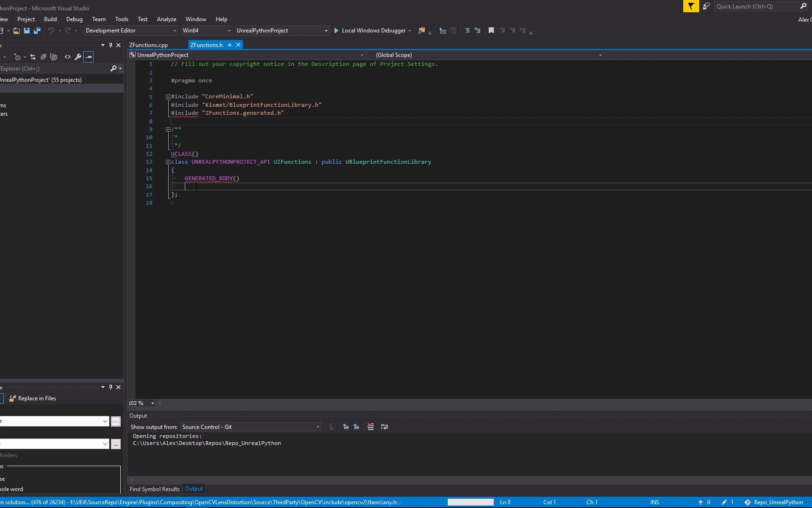Toggle the Preview Selected Items button

tap(88, 57)
